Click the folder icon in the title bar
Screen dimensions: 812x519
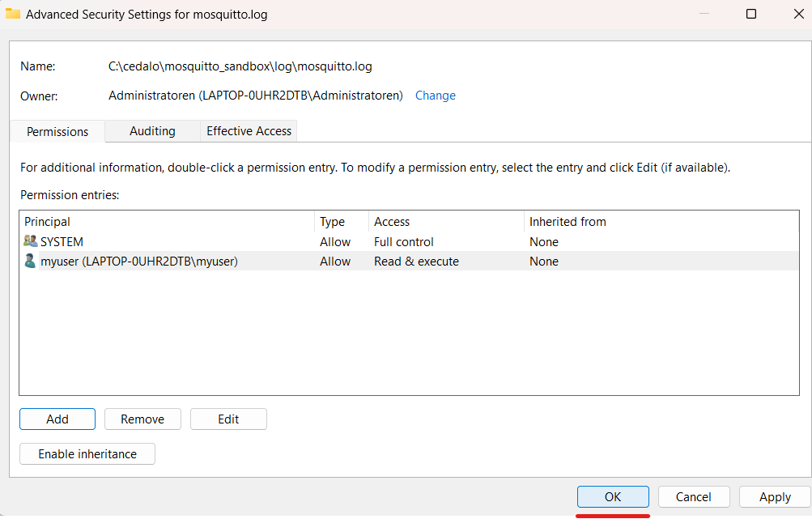pos(13,14)
